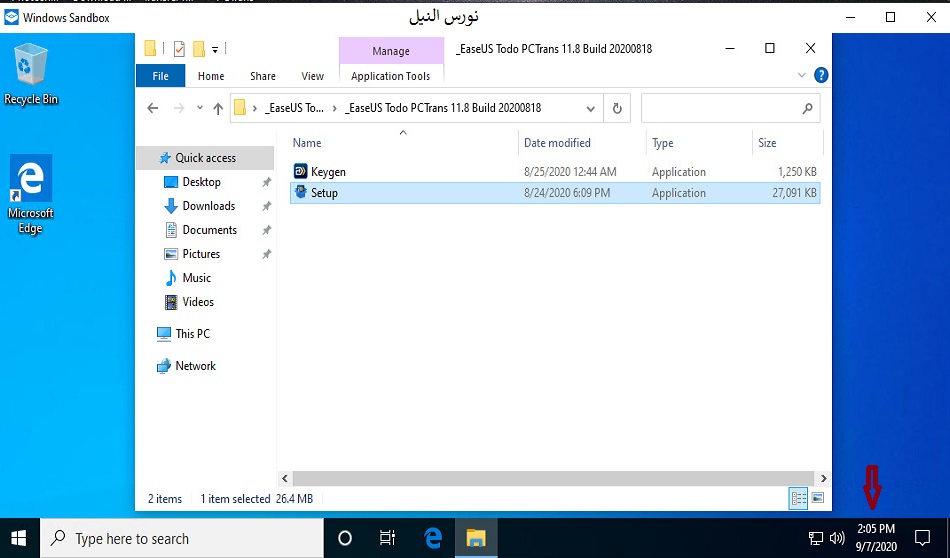Click the Refresh button in address bar
The height and width of the screenshot is (558, 950).
tap(617, 108)
